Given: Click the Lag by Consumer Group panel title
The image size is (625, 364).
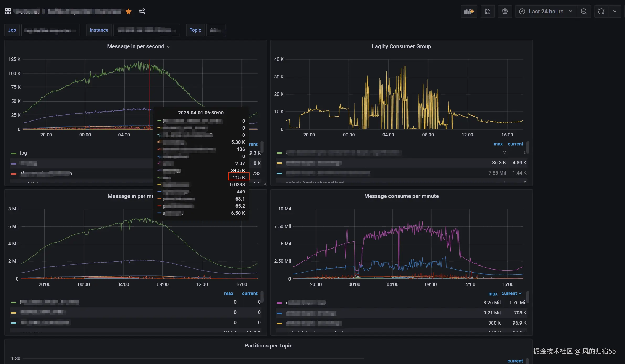Looking at the screenshot, I should [401, 46].
